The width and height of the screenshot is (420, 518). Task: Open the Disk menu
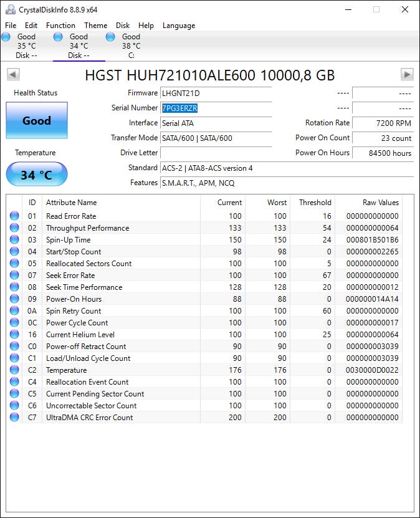pyautogui.click(x=123, y=26)
